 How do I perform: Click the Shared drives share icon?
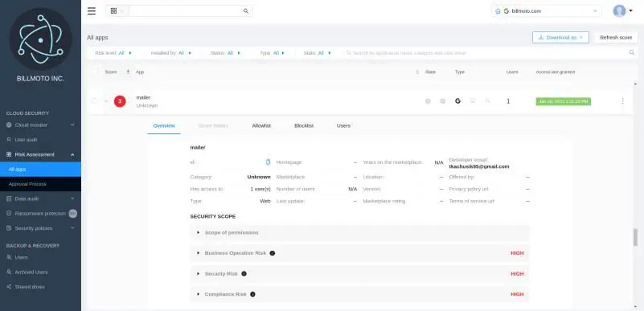click(x=9, y=287)
